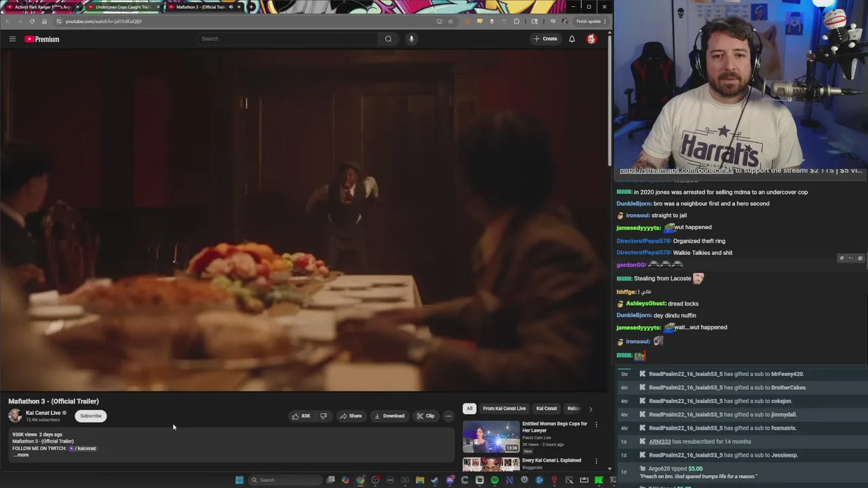Share the Mafiathon 3 video
Screen dimensions: 868x488
point(351,416)
